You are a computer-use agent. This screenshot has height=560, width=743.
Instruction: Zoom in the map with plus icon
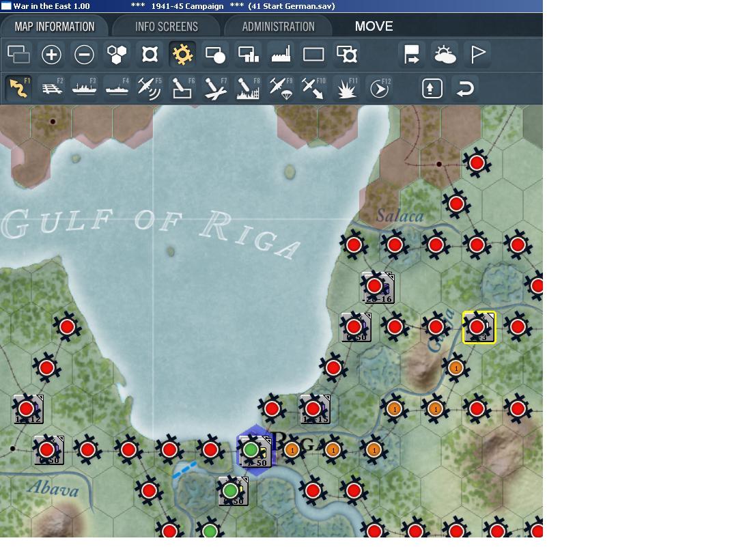[x=52, y=54]
